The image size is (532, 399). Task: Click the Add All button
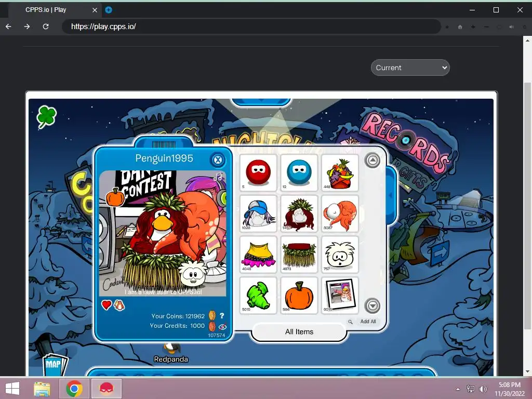[368, 321]
